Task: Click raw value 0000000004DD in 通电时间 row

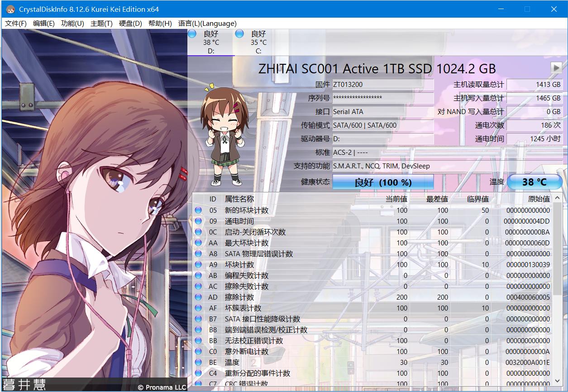Action: (x=527, y=221)
